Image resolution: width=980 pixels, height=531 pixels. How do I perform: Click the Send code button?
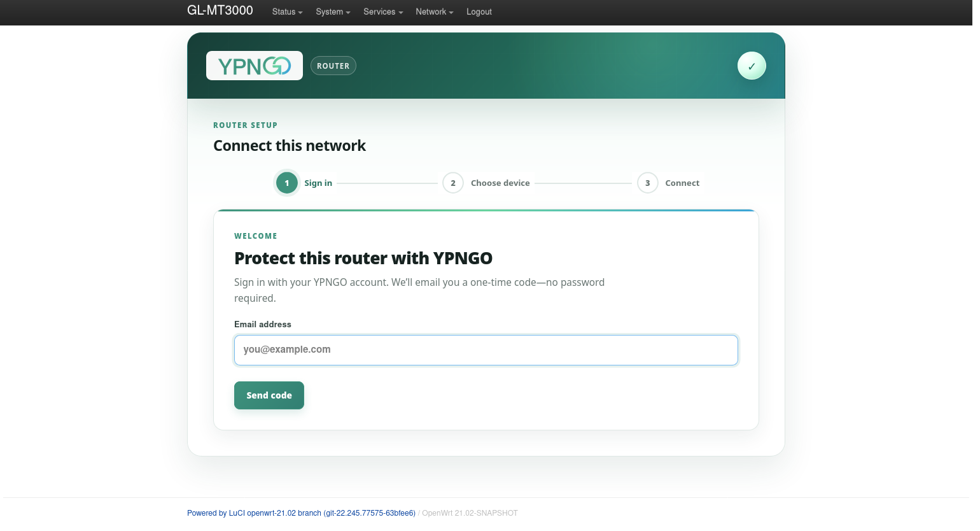click(x=269, y=395)
